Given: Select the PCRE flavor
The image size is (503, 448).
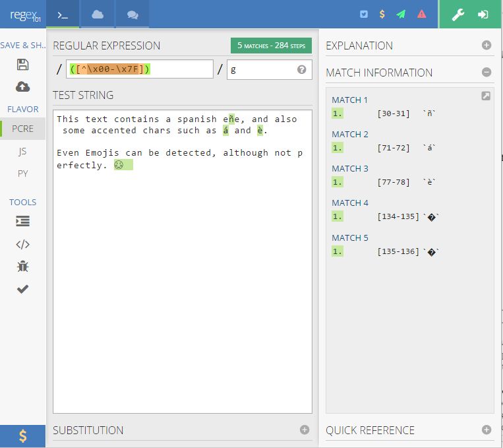Looking at the screenshot, I should tap(22, 129).
